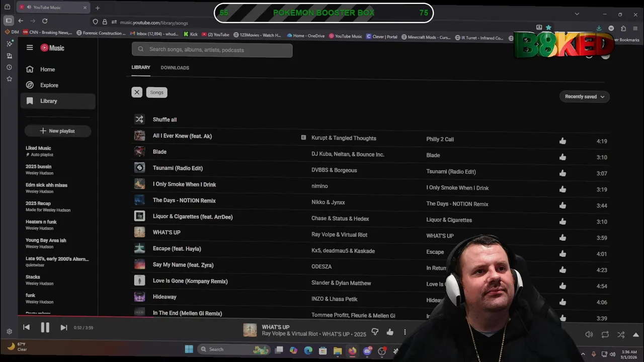Open Library in the sidebar
Viewport: 644px width, 362px height.
58,101
